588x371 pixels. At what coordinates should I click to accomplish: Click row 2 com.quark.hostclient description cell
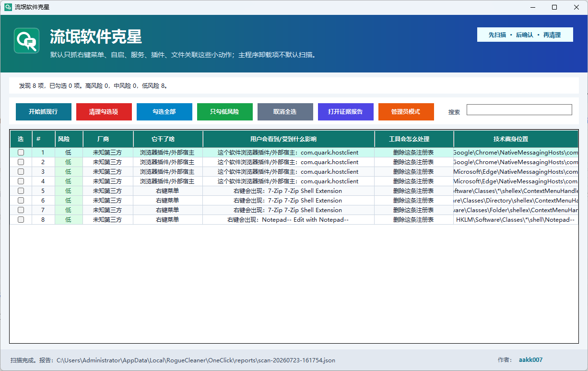coord(288,162)
